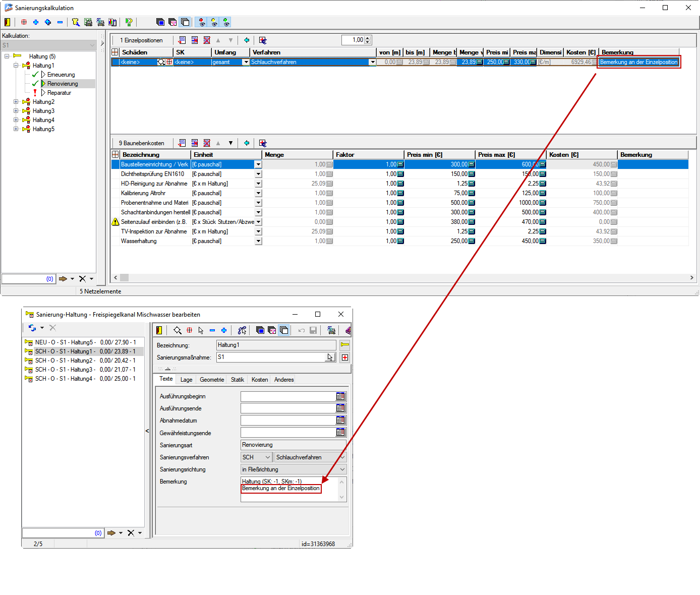Screen dimensions: 700x595
Task: Click the yellow pipe icon beside Bezeichnung field
Action: pos(345,345)
